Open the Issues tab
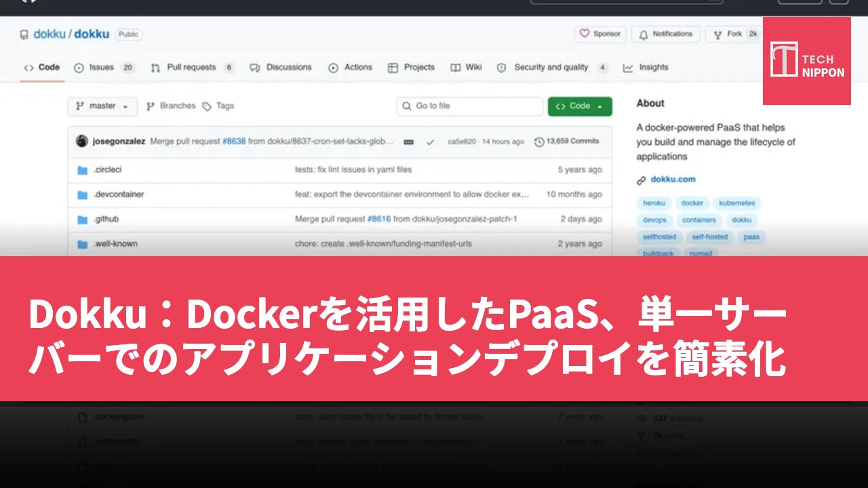 tap(104, 68)
